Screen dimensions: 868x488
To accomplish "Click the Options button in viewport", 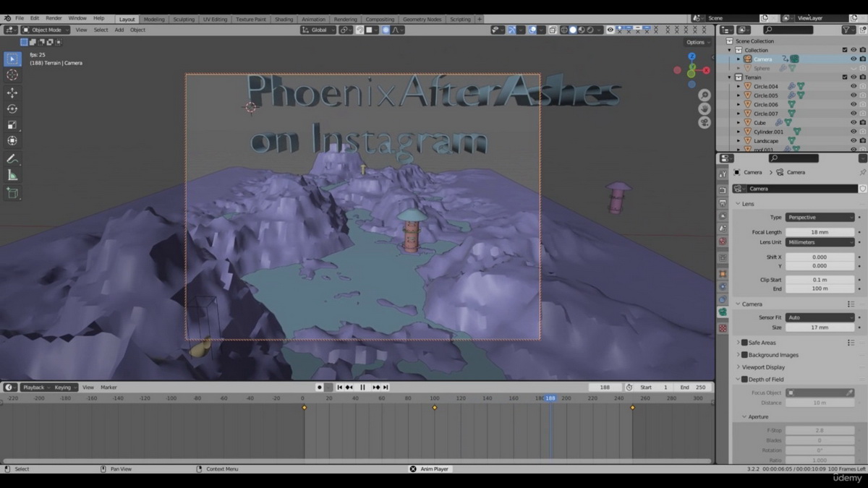I will pos(697,43).
